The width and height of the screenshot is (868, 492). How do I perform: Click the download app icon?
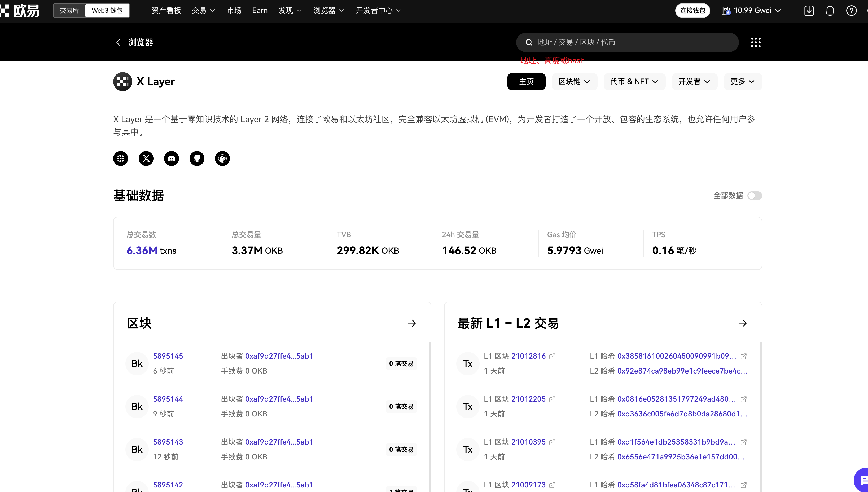pyautogui.click(x=809, y=11)
